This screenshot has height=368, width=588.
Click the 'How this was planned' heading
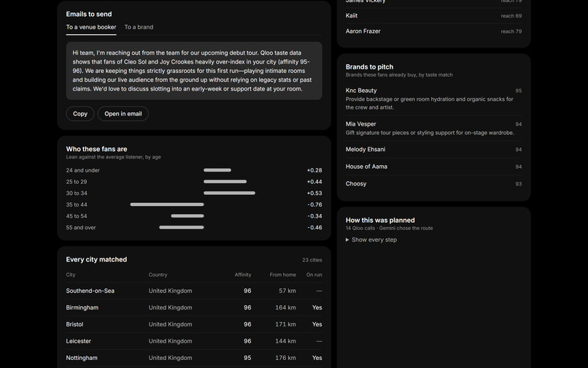(380, 221)
